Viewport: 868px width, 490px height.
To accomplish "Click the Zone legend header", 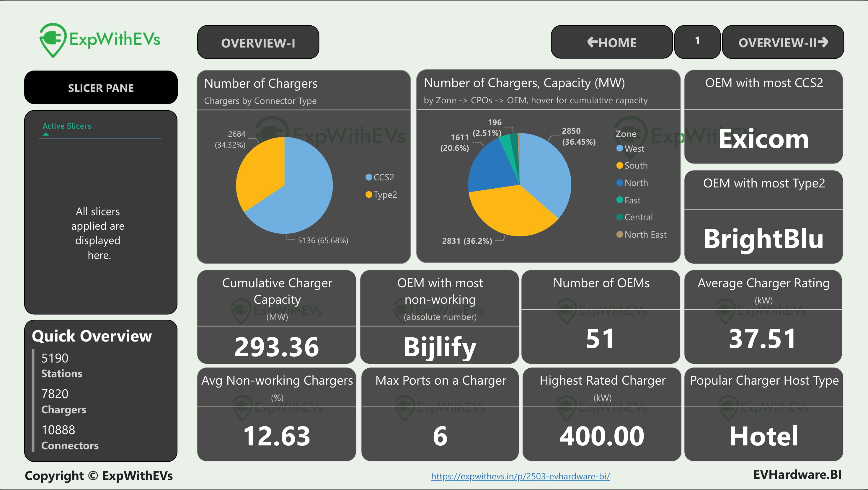I will pyautogui.click(x=626, y=133).
